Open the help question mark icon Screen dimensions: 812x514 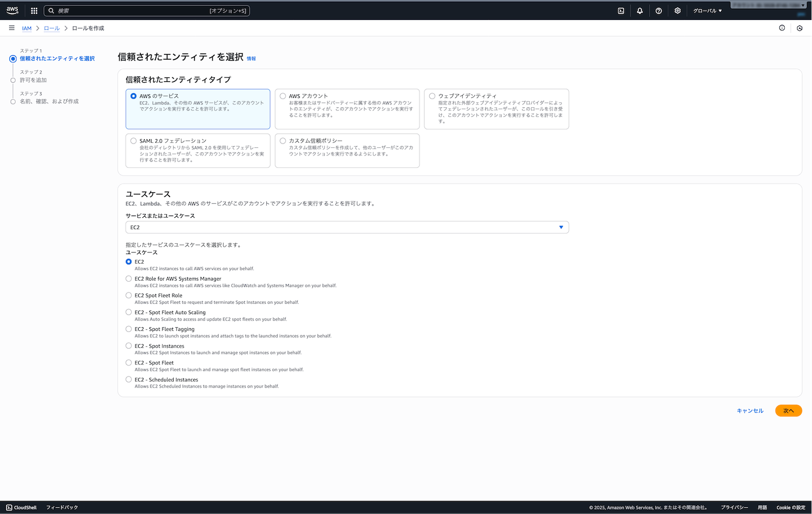[659, 11]
